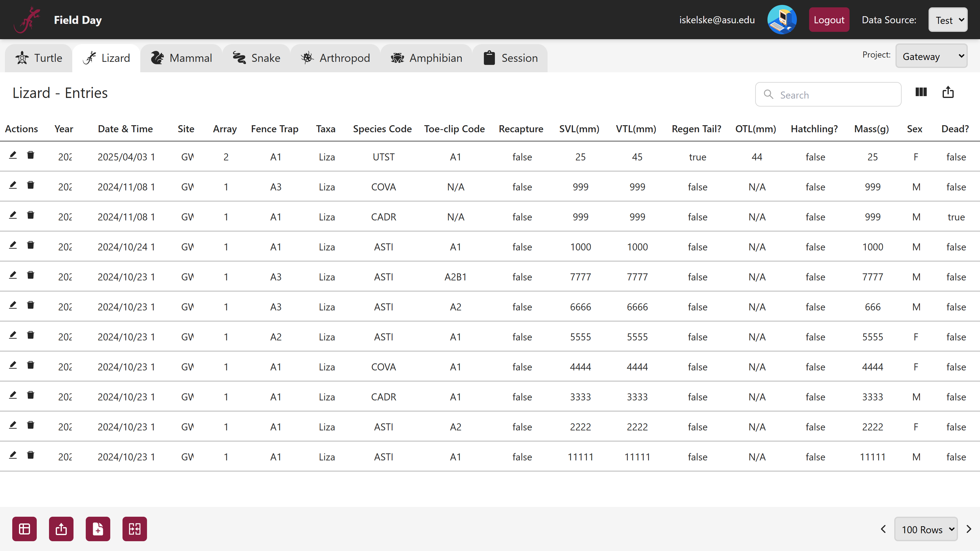The image size is (980, 551).
Task: Edit the COVA A3 row entry
Action: 13,185
